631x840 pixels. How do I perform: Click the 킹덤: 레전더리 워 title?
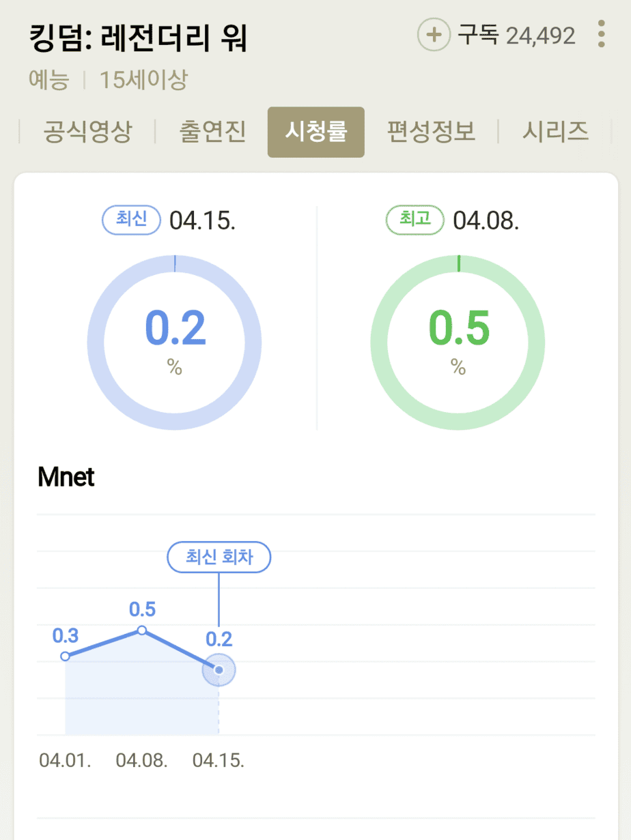[x=139, y=38]
